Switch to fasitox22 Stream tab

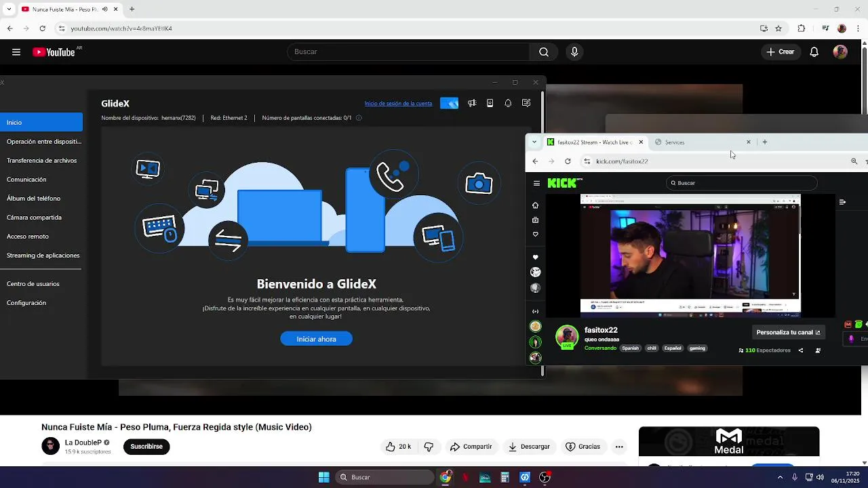tap(595, 142)
